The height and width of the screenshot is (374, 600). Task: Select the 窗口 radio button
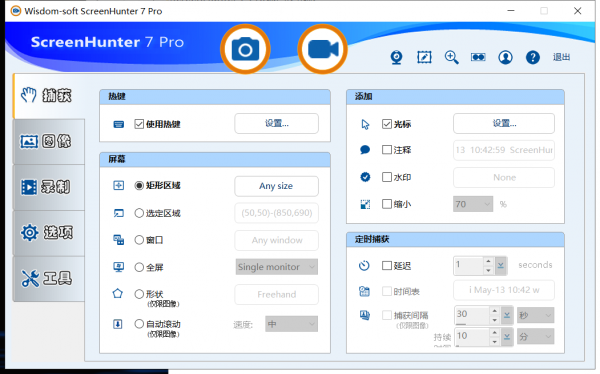point(139,240)
